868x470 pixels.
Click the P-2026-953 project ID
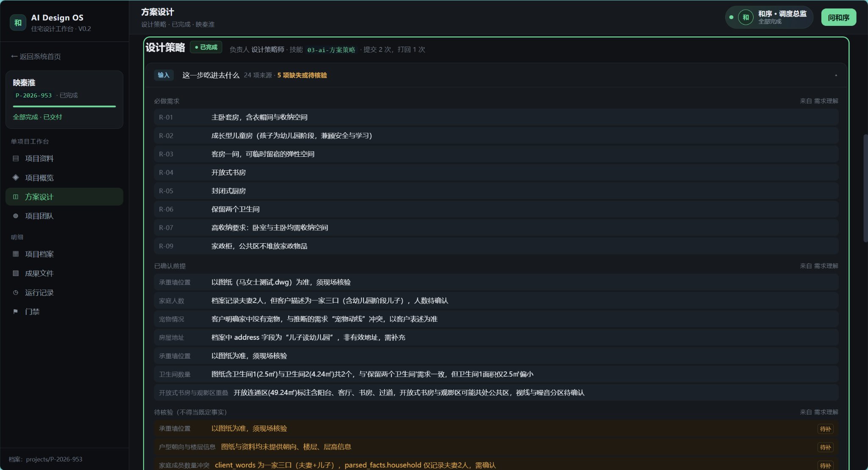tap(33, 95)
